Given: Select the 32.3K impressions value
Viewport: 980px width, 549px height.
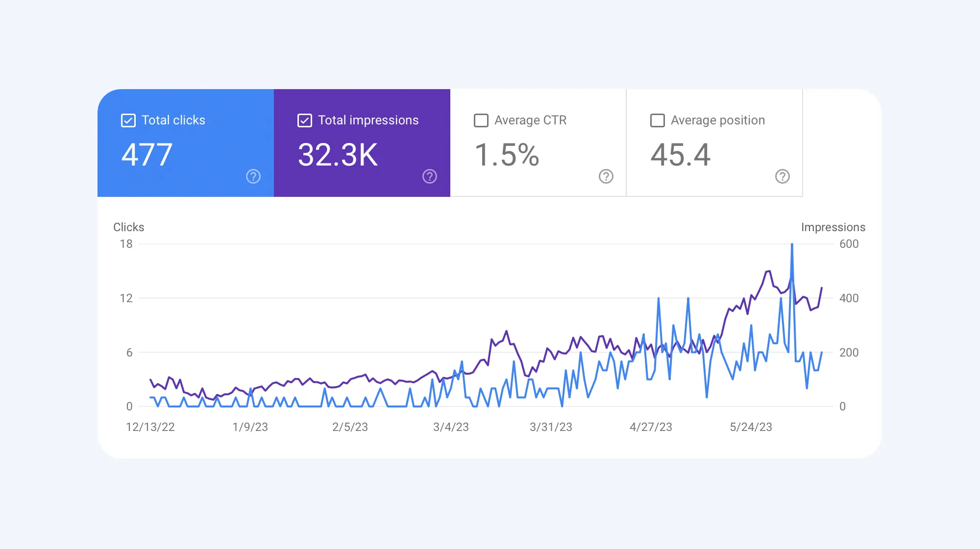Looking at the screenshot, I should click(x=338, y=155).
